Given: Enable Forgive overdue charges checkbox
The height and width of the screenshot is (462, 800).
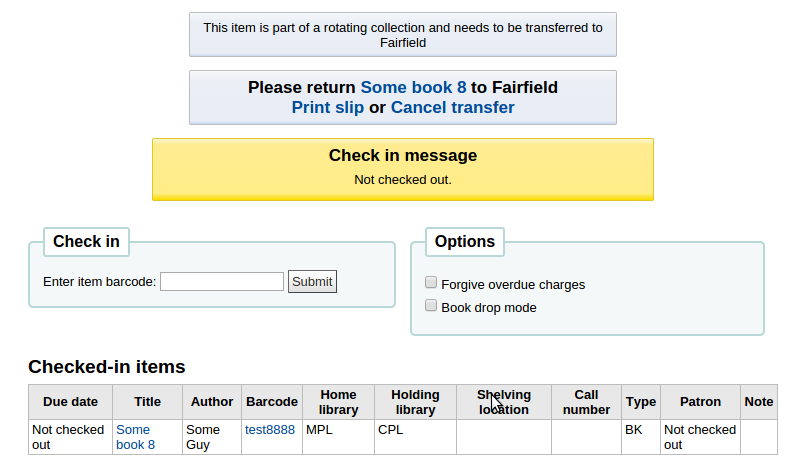Looking at the screenshot, I should [x=432, y=283].
